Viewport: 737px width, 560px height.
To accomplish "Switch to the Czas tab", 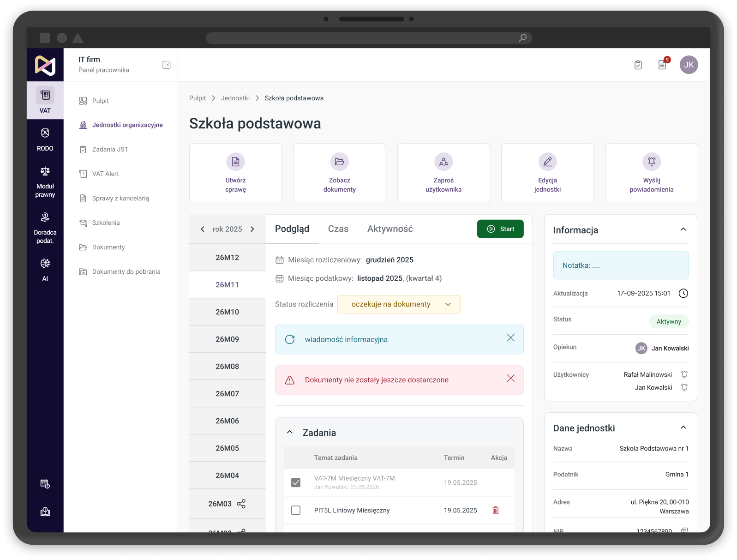I will tap(338, 229).
